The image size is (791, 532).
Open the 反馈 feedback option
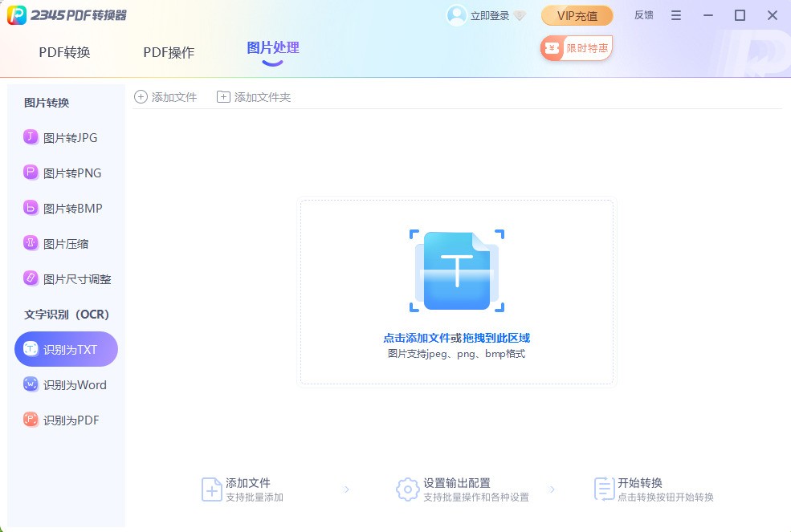[x=643, y=14]
